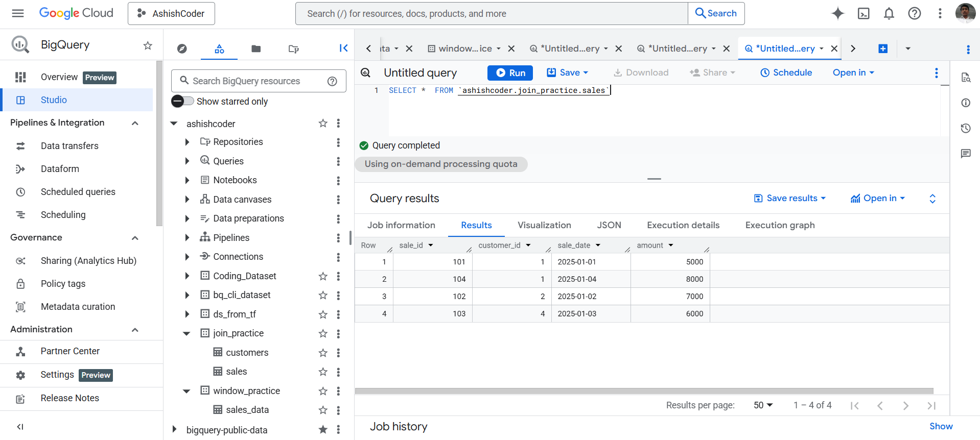Click the Schedule button
This screenshot has height=440, width=980.
(786, 72)
